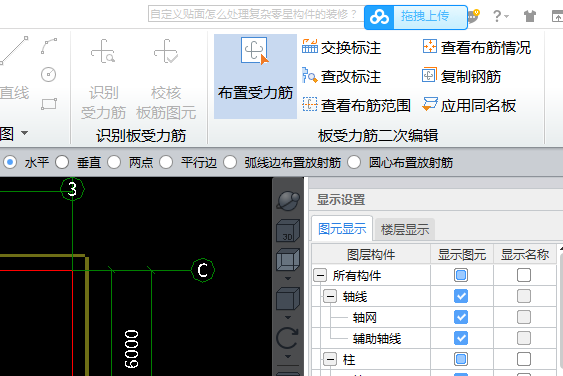Viewport: 563px width, 376px height.
Task: Select the 水平 radio option
Action: (10, 162)
